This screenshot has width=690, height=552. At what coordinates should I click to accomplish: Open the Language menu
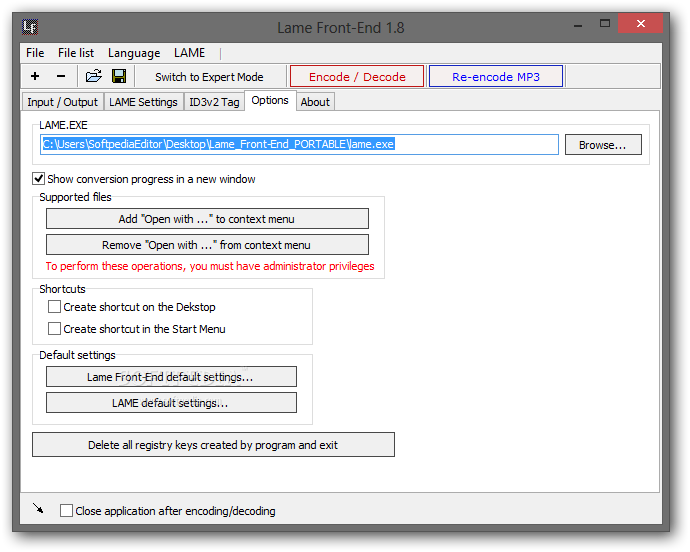tap(134, 53)
